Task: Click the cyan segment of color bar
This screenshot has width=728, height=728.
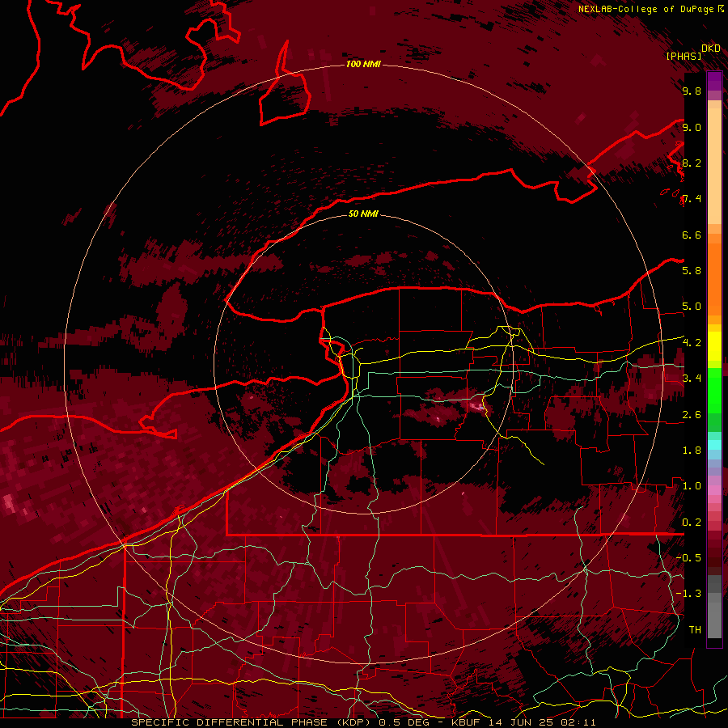Action: (714, 445)
